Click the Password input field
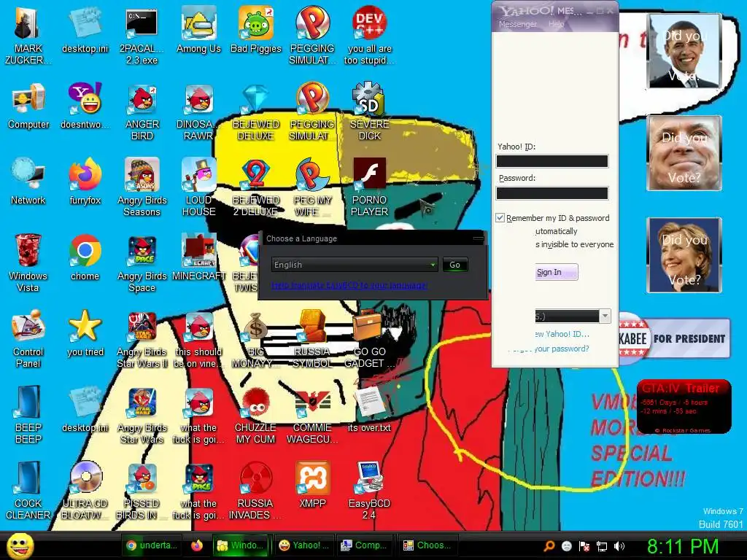Screen dimensions: 747x560 tap(552, 192)
